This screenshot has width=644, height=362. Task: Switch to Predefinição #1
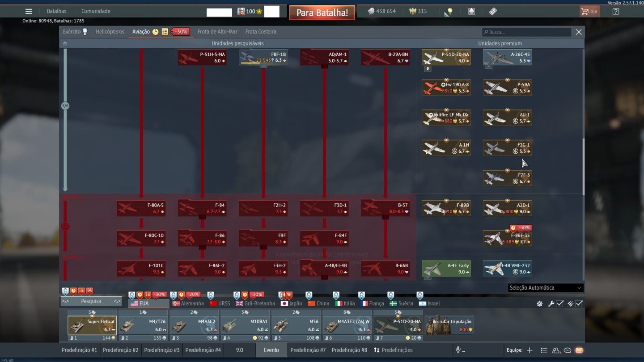click(x=79, y=350)
